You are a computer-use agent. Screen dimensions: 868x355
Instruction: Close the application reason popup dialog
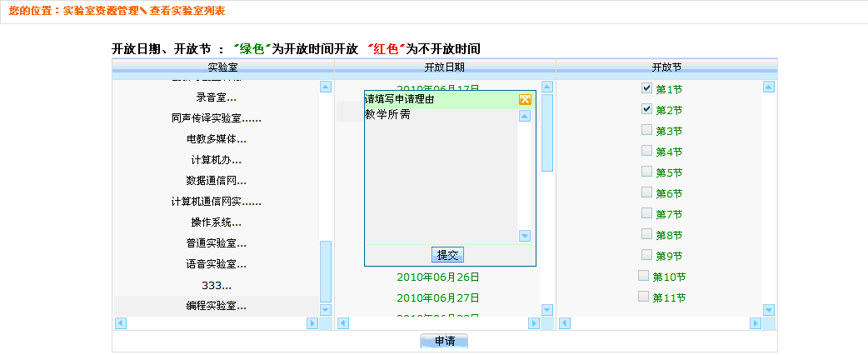coord(525,100)
